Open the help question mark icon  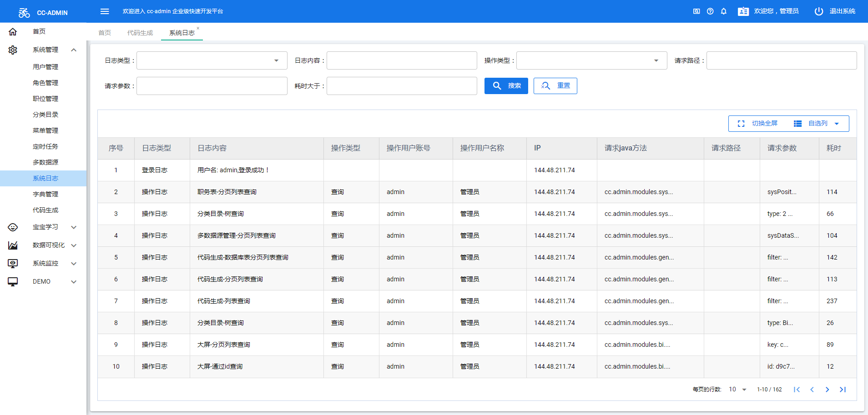coord(710,11)
